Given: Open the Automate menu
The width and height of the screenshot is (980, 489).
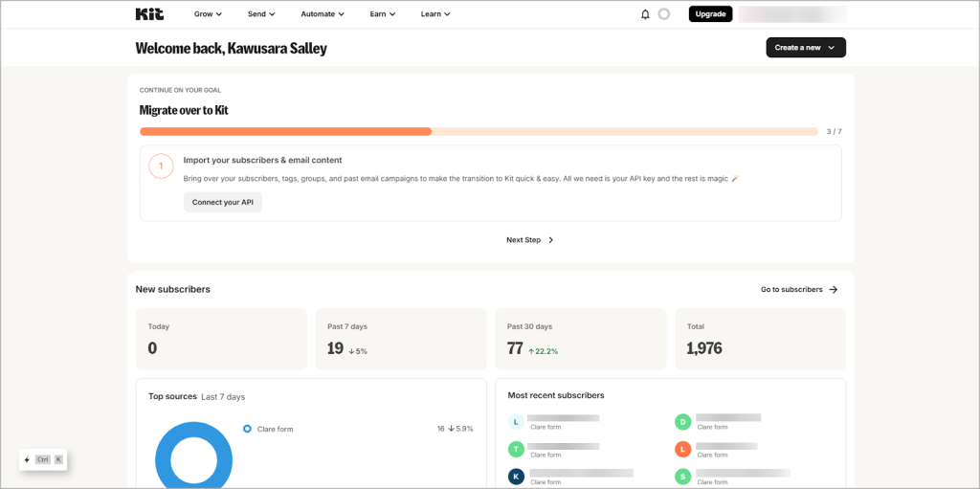Looking at the screenshot, I should tap(323, 14).
